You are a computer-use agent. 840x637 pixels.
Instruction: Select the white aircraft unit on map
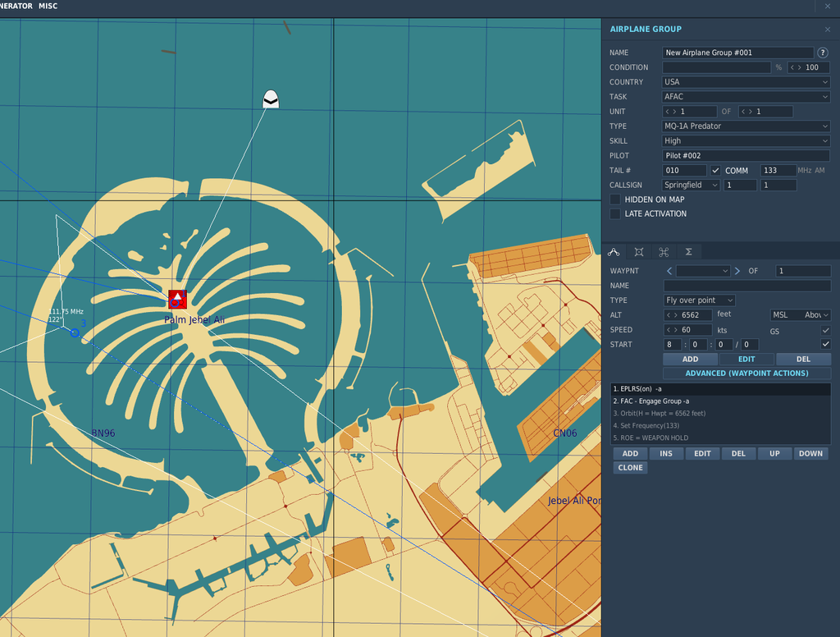(x=271, y=99)
